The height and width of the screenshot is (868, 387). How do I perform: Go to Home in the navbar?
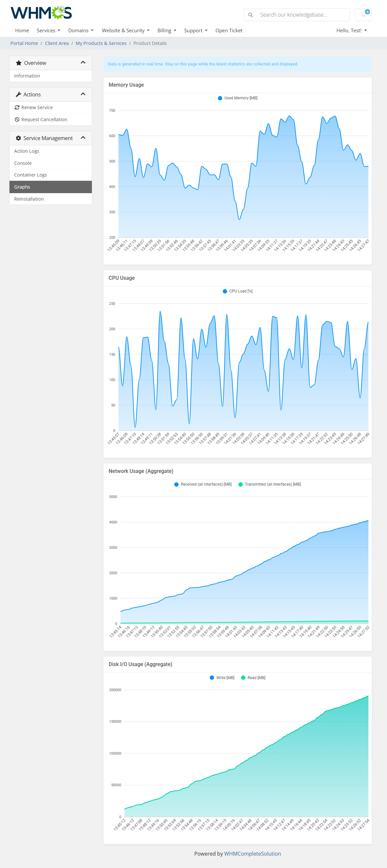[22, 30]
